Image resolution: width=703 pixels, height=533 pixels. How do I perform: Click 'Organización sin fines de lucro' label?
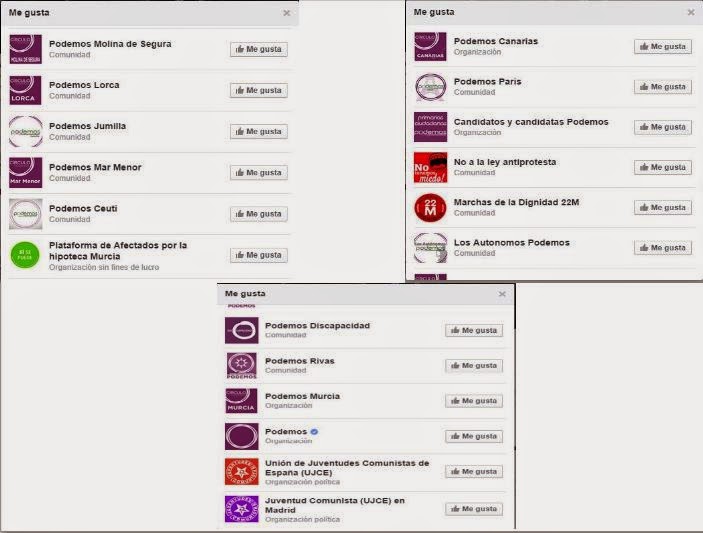pyautogui.click(x=104, y=268)
